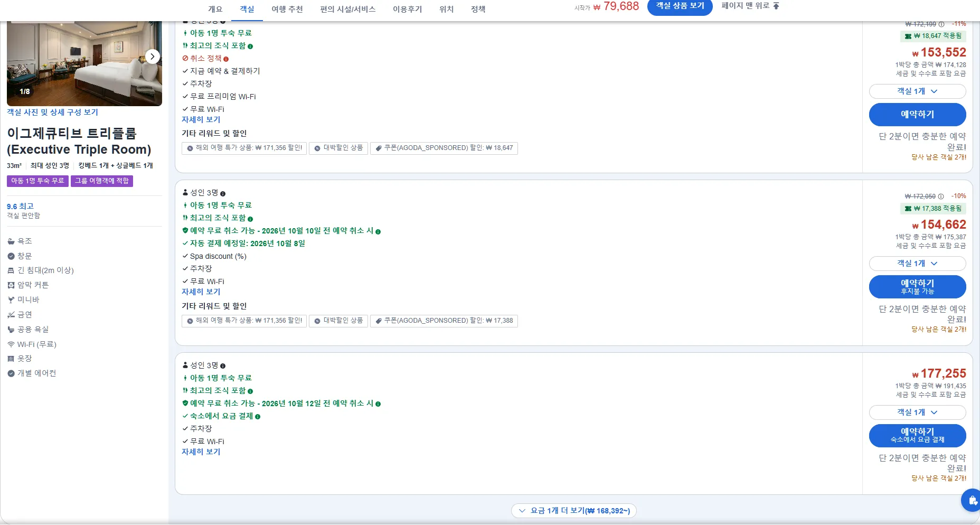Open the Executive Triple Room photo
This screenshot has width=980, height=525.
(x=84, y=63)
